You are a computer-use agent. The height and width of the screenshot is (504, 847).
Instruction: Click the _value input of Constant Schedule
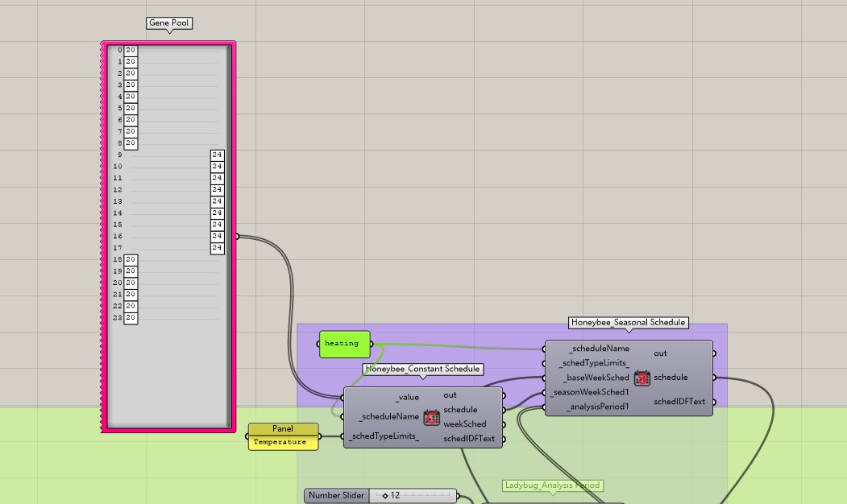coord(407,398)
